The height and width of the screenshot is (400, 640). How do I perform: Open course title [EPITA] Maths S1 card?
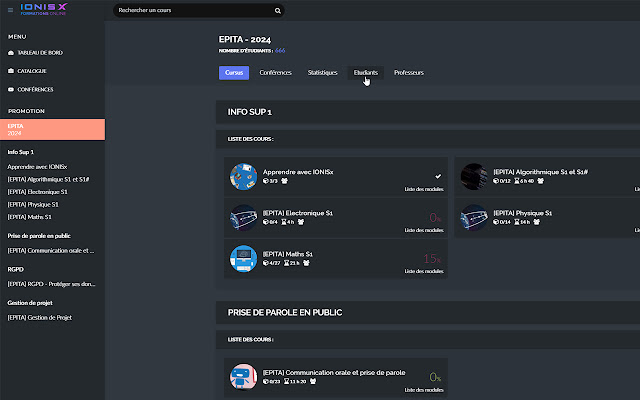(288, 254)
